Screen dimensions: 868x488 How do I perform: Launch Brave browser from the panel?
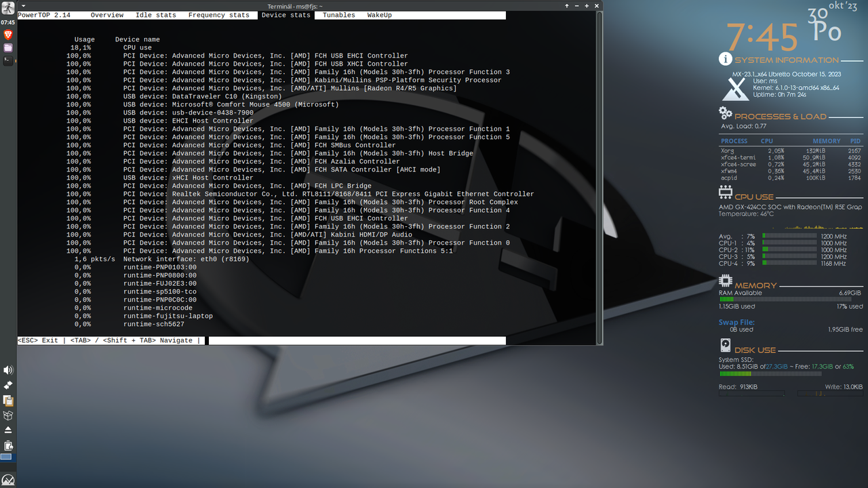(x=8, y=35)
